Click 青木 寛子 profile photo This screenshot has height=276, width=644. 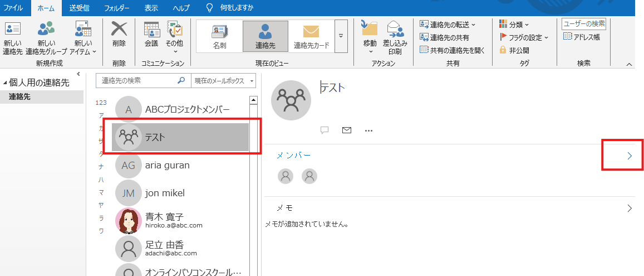click(129, 220)
